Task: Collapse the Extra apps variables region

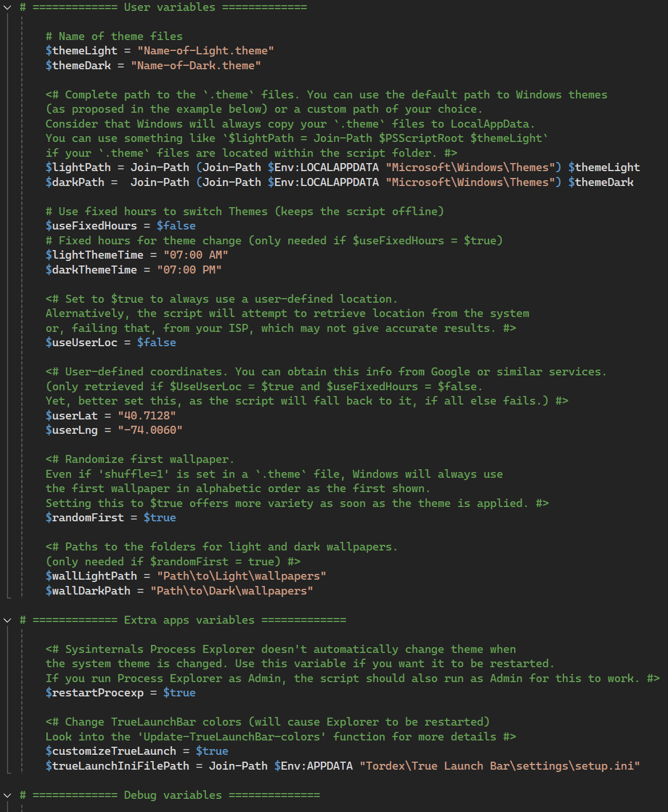Action: click(7, 620)
